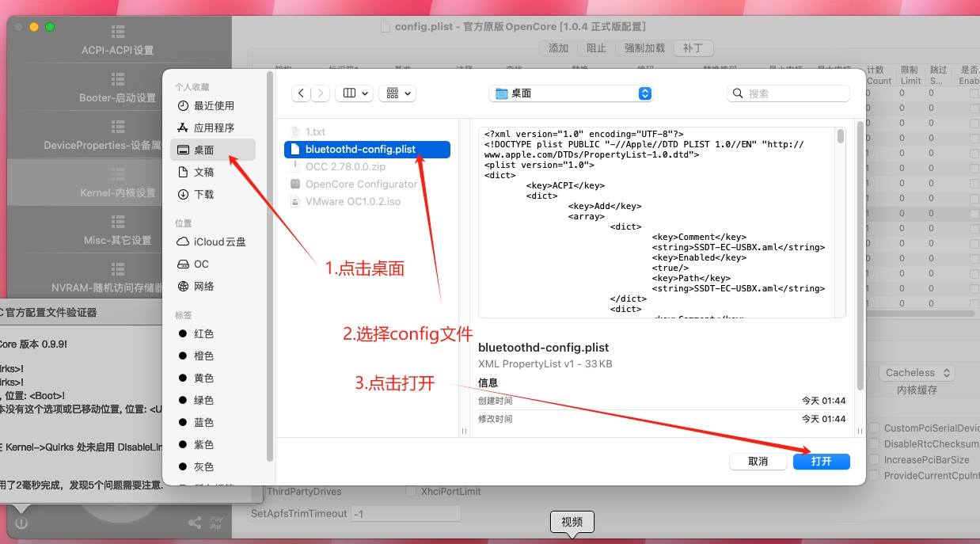Select bluetoothd-config.plist file

[x=367, y=149]
